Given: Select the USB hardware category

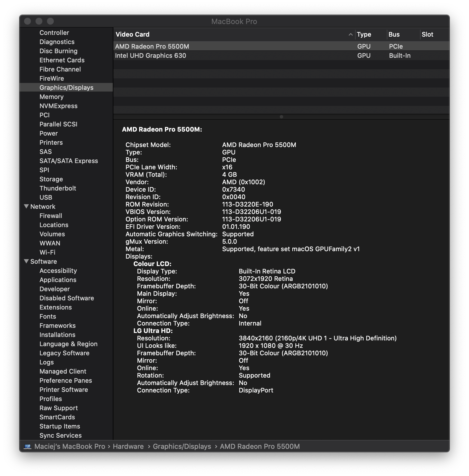Looking at the screenshot, I should click(46, 197).
